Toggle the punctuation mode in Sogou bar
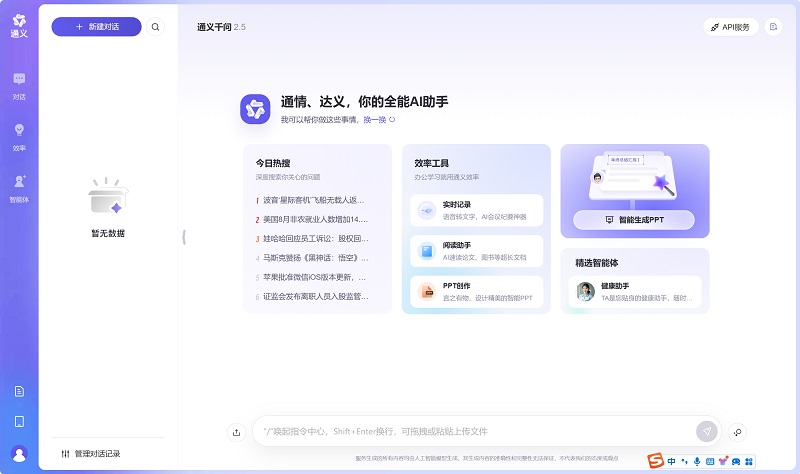The height and width of the screenshot is (474, 800). tap(684, 461)
